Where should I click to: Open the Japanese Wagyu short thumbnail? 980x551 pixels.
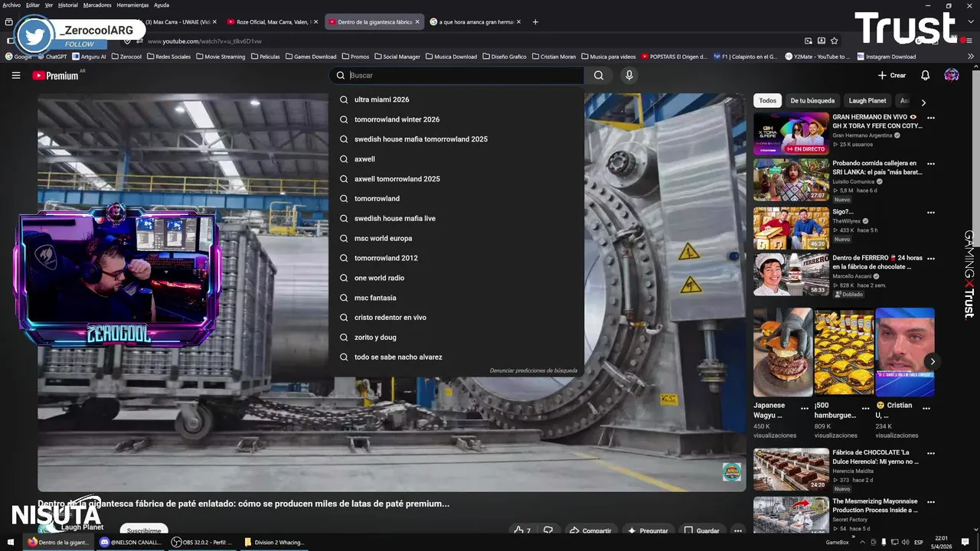coord(783,352)
